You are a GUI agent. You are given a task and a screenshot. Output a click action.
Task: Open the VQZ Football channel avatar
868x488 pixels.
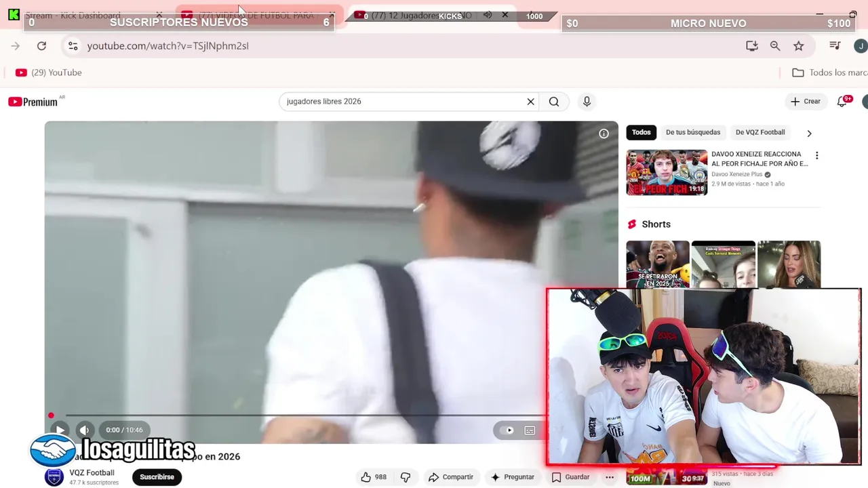(x=54, y=477)
